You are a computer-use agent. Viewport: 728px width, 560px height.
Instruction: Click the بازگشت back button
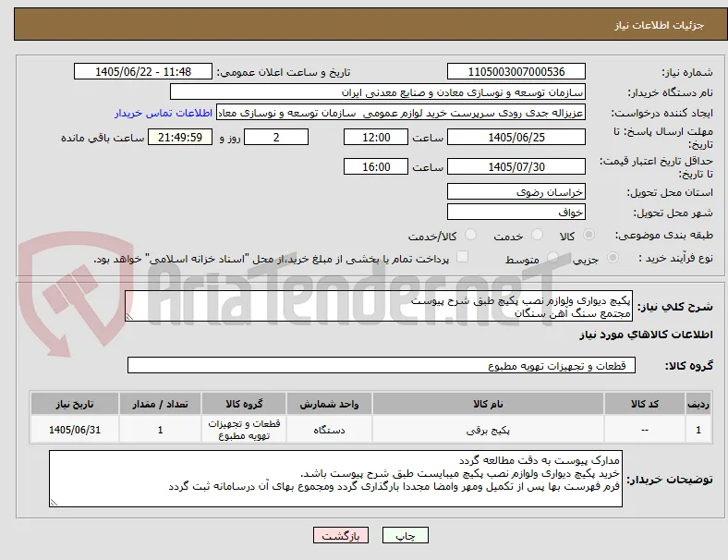(x=341, y=535)
